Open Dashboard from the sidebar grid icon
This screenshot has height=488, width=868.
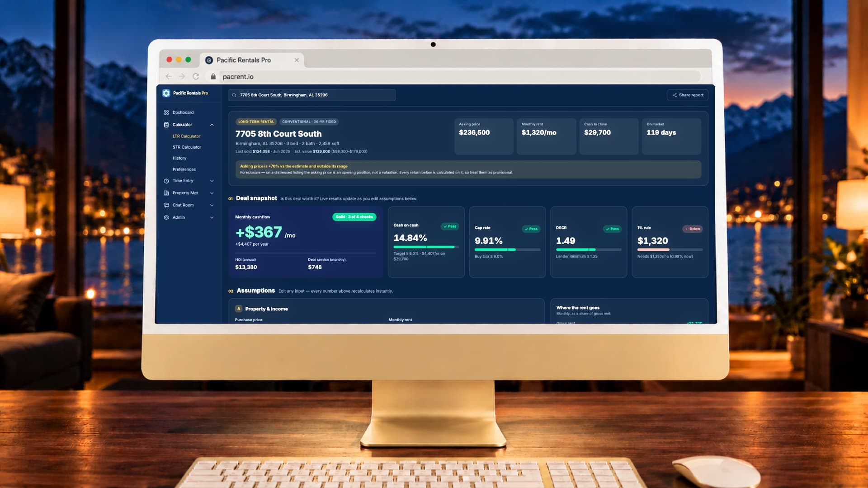tap(166, 113)
